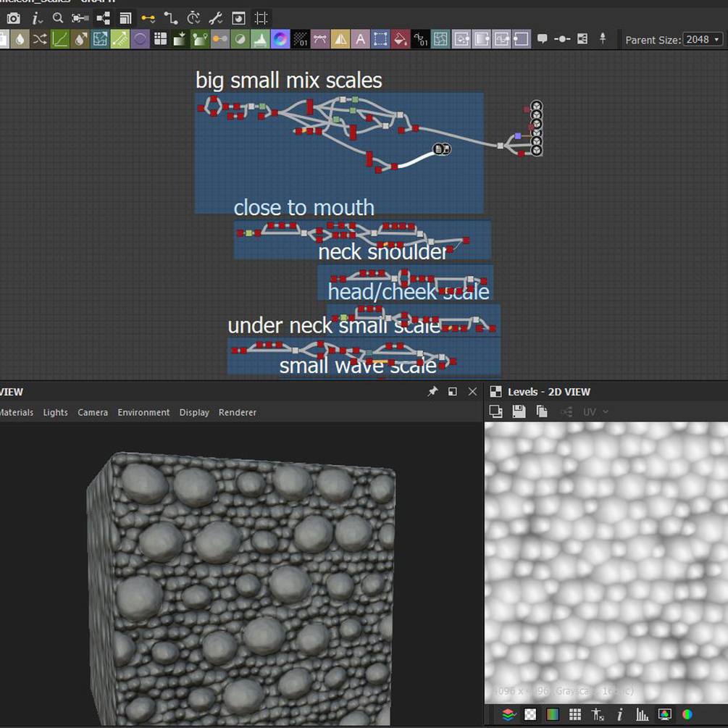Add the HSL half-shaded circle node
Screen dimensions: 728x728
(240, 39)
